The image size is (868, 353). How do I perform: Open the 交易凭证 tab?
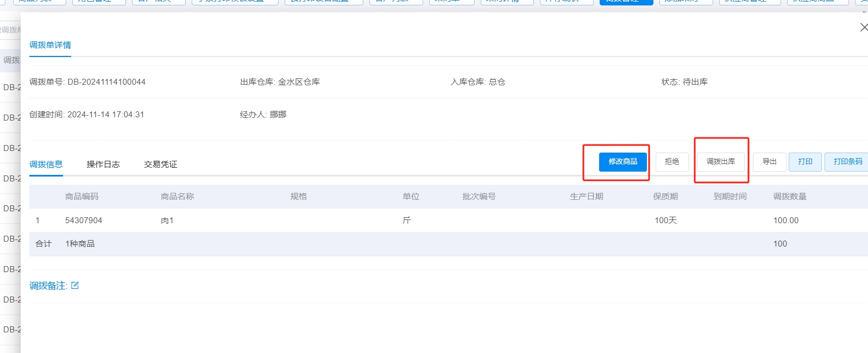[160, 164]
